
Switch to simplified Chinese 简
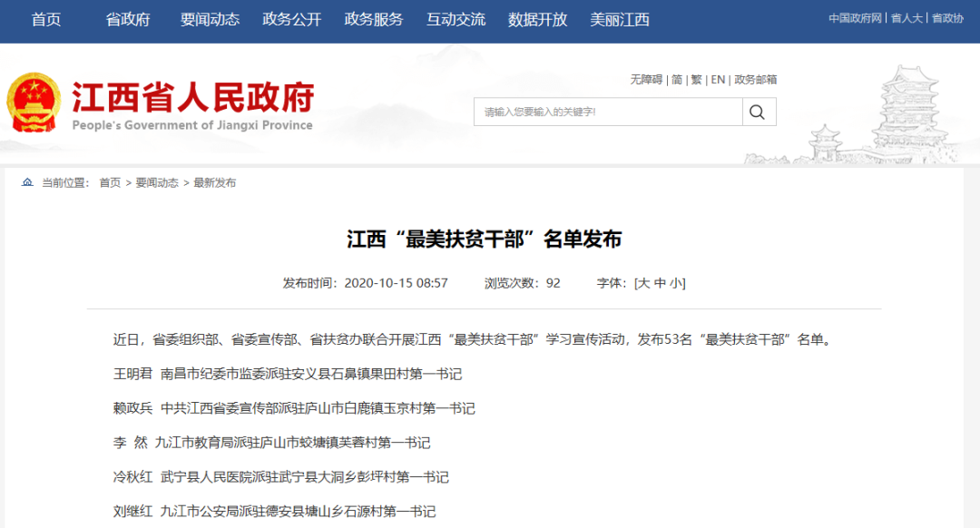[677, 79]
